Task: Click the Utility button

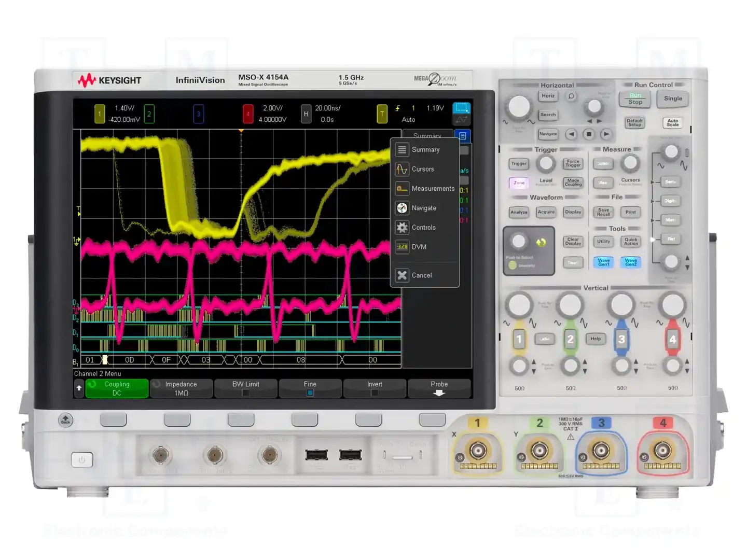Action: [603, 242]
